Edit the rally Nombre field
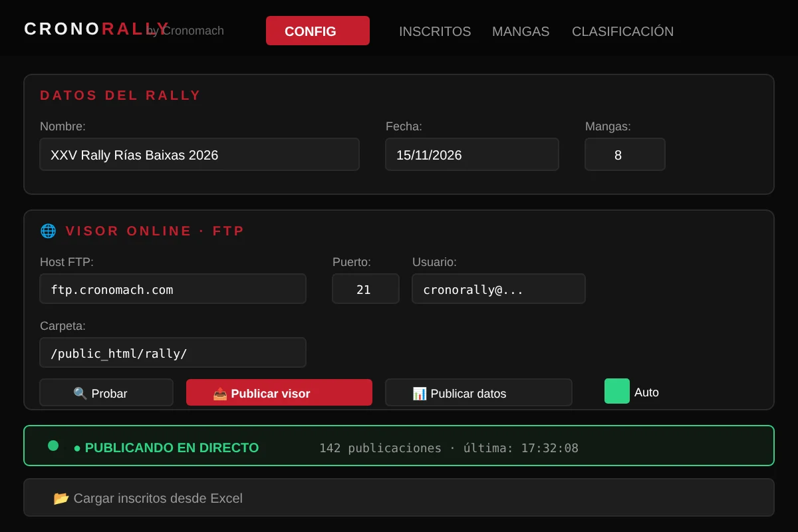 [199, 154]
